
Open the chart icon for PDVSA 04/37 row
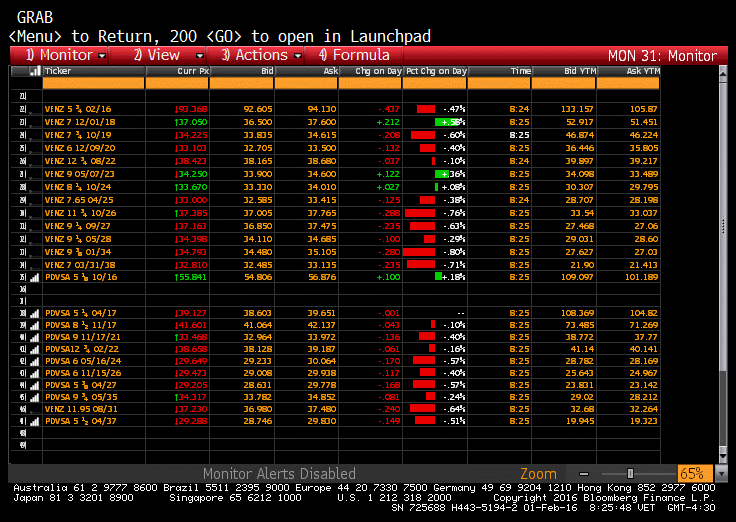point(35,422)
